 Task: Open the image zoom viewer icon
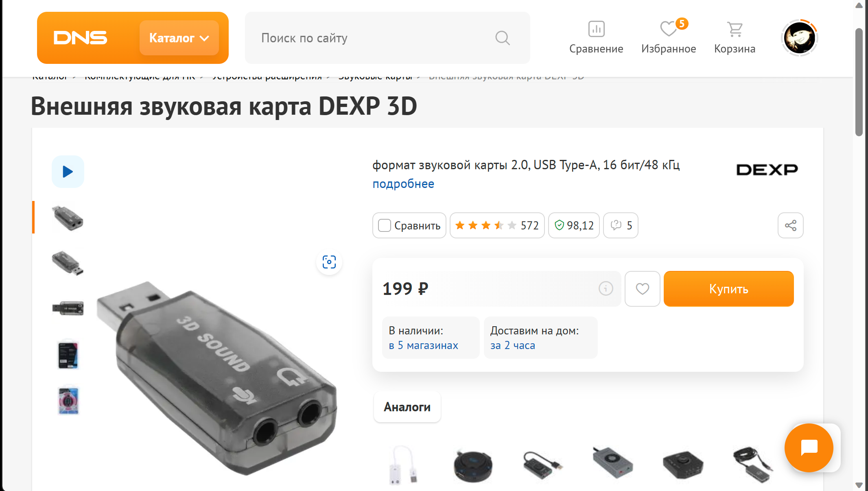pos(329,262)
